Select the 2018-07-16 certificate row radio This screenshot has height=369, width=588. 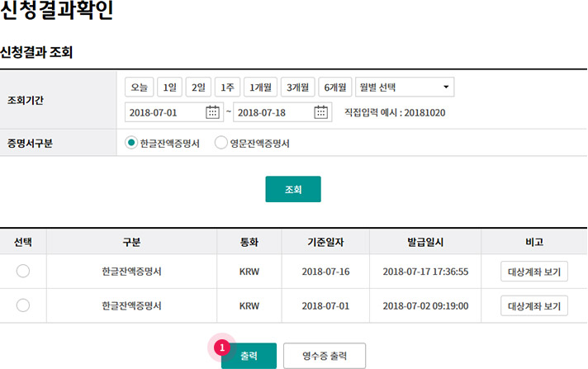(x=23, y=271)
